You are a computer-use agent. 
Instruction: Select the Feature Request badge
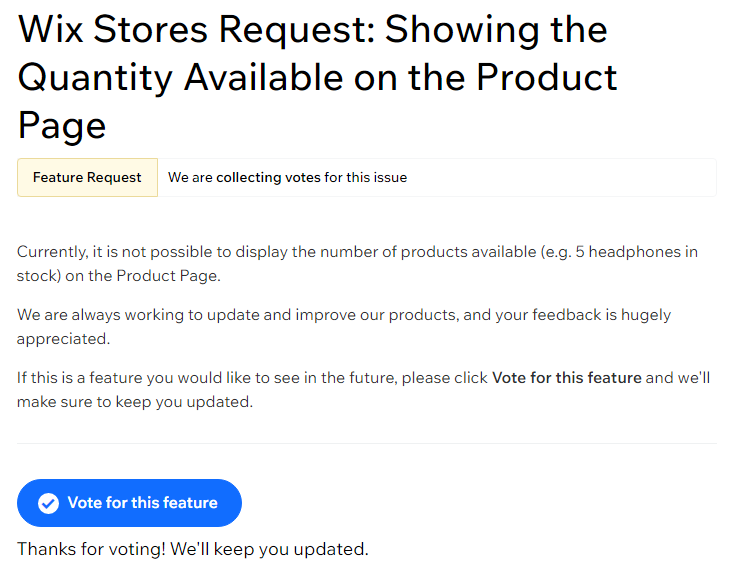coord(88,177)
